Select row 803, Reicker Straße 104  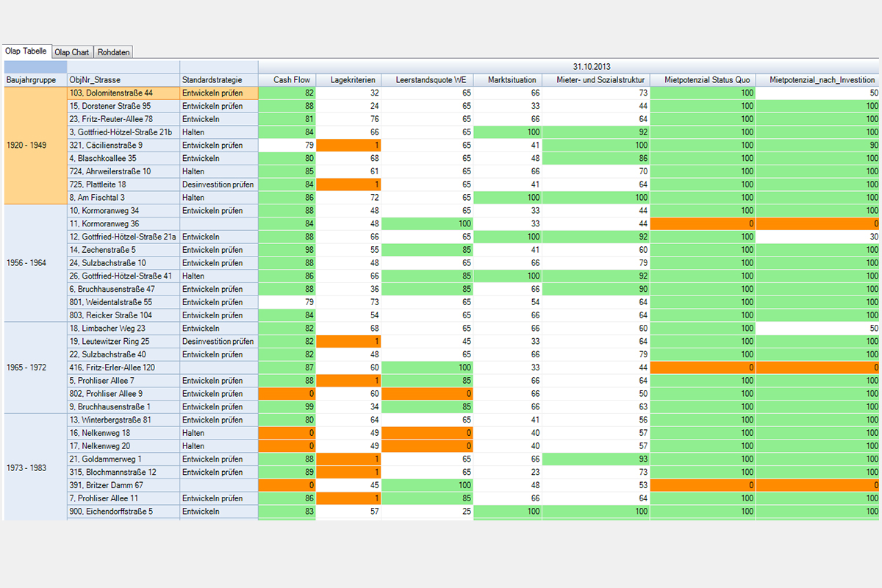pyautogui.click(x=123, y=315)
